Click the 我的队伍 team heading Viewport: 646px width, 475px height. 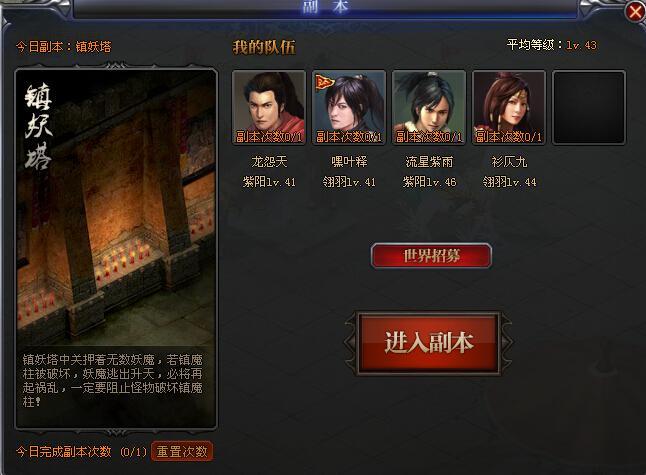coord(264,47)
